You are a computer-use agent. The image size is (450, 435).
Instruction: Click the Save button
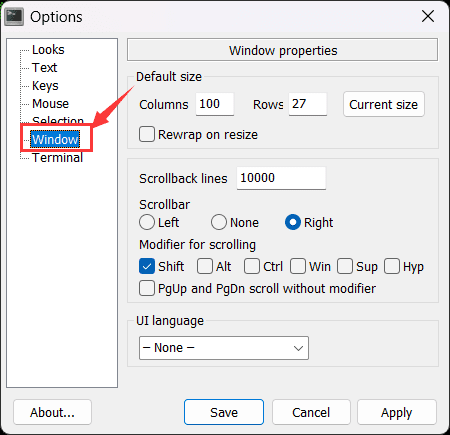click(x=224, y=412)
